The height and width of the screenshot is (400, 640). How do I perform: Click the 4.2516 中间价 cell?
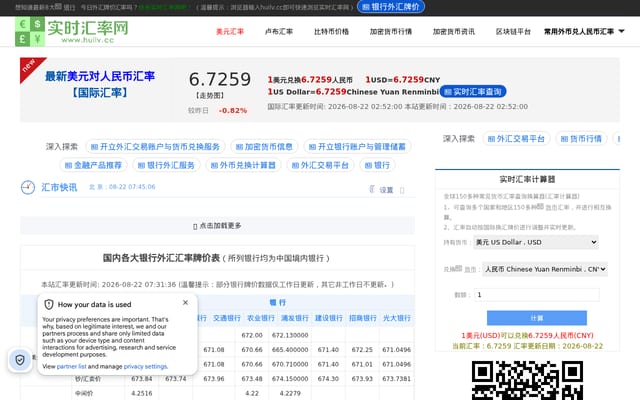point(142,393)
